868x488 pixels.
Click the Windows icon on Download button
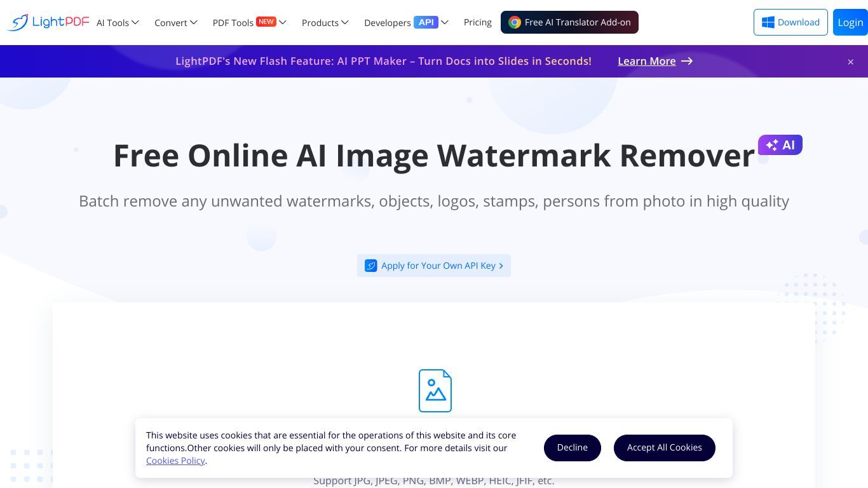coord(768,22)
